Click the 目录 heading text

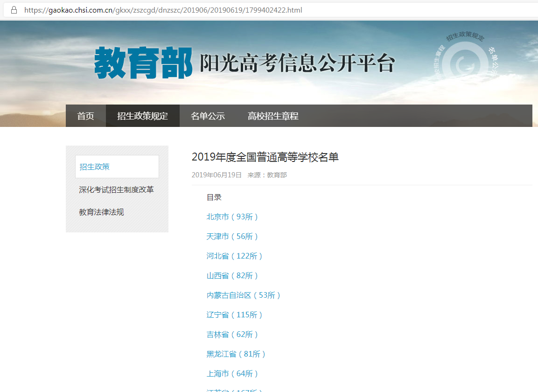point(214,197)
